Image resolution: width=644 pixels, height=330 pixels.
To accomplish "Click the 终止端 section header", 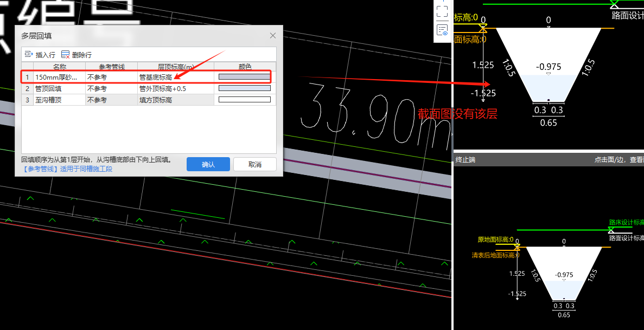I will pos(466,160).
